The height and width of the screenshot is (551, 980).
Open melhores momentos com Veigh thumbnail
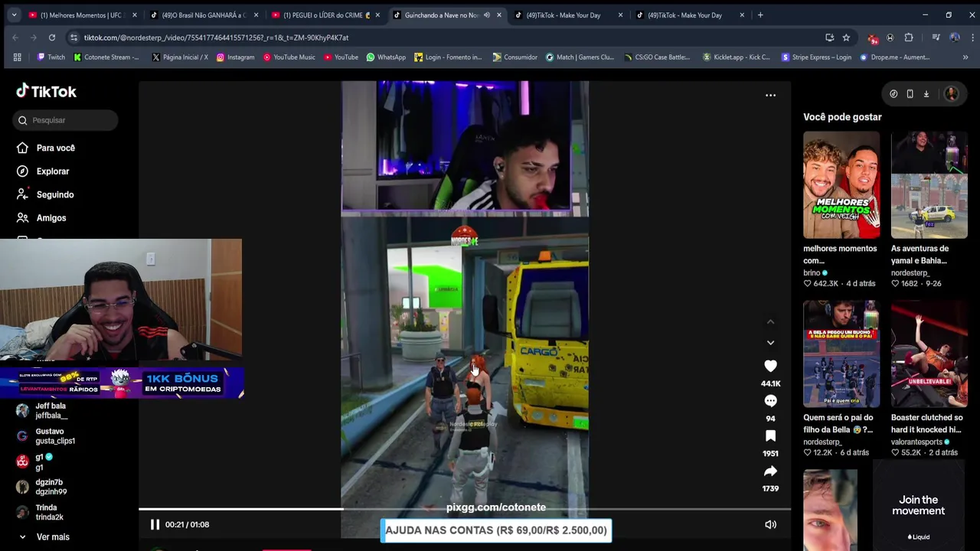pyautogui.click(x=841, y=184)
